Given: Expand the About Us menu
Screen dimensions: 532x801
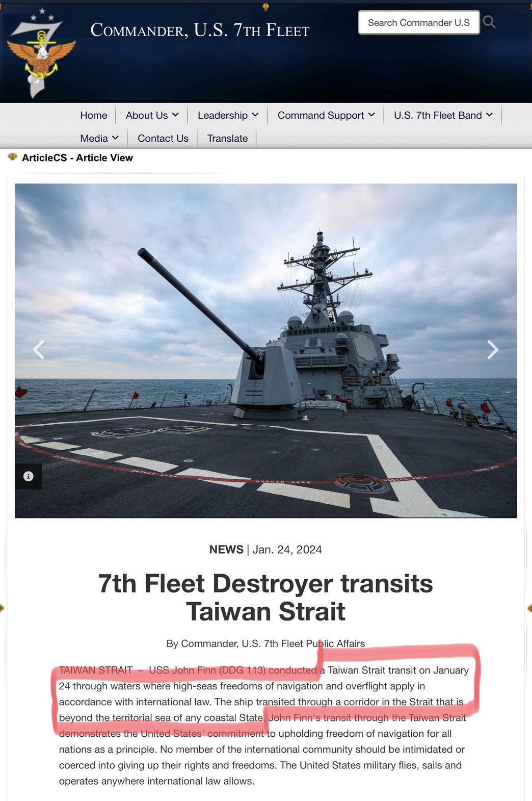Looking at the screenshot, I should tap(152, 115).
